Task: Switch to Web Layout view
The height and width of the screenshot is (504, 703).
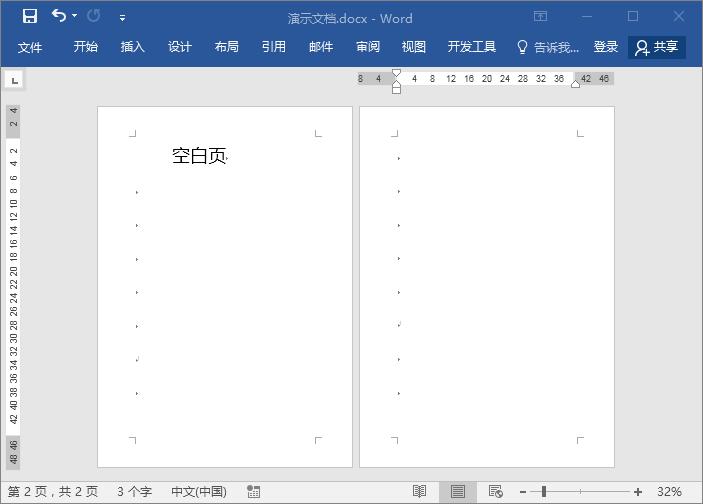Action: pyautogui.click(x=495, y=492)
